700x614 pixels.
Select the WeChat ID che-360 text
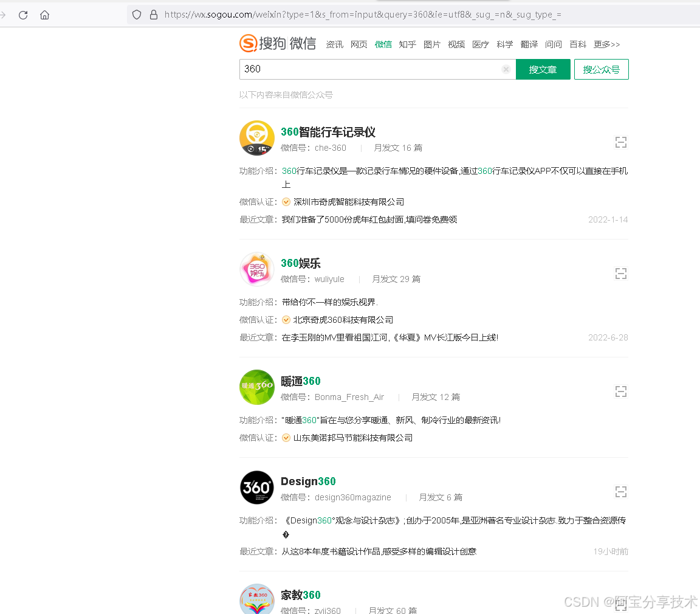pyautogui.click(x=331, y=148)
